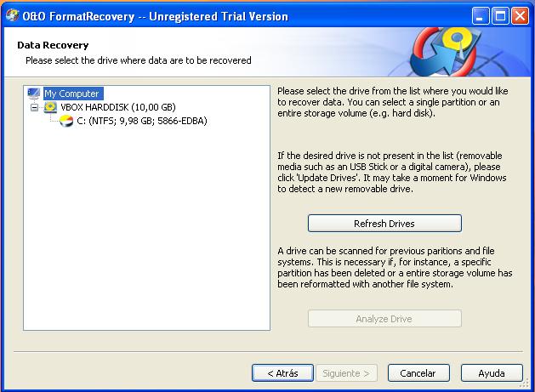Close the FormatRecovery window
The image size is (535, 392).
coord(520,15)
